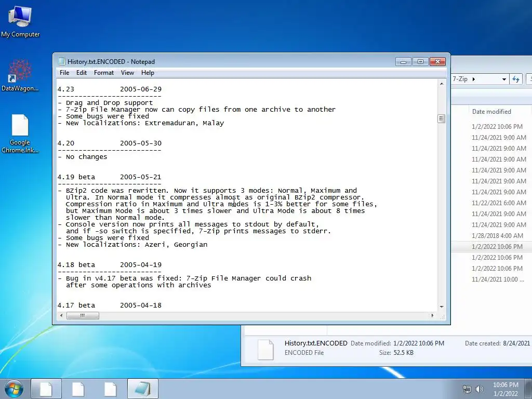Open the volume speaker icon in tray
This screenshot has width=532, height=399.
[479, 389]
